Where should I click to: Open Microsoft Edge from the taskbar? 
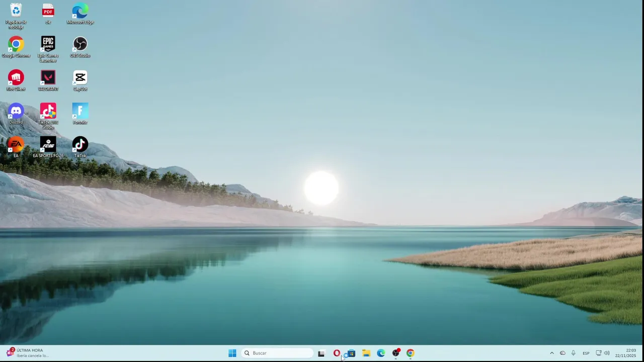pyautogui.click(x=381, y=353)
